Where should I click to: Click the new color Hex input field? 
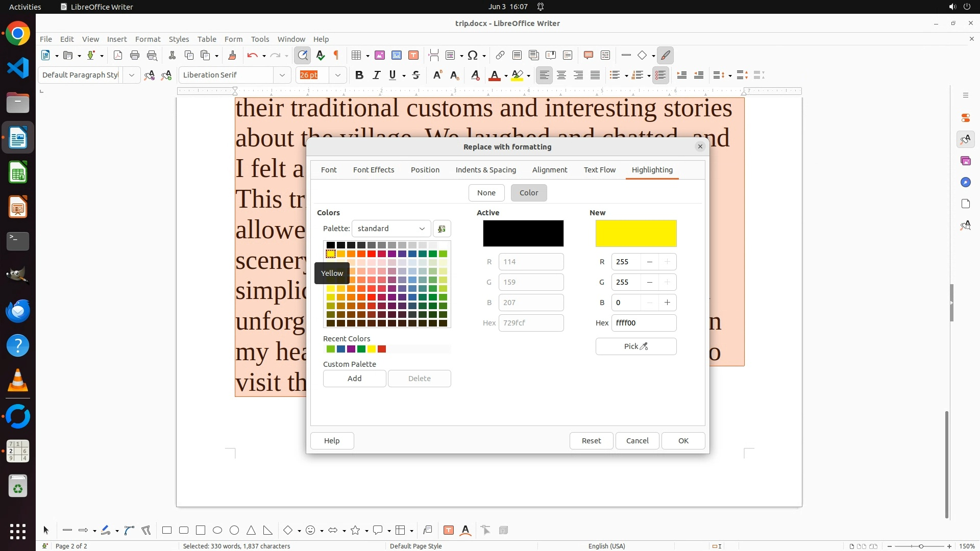(643, 323)
